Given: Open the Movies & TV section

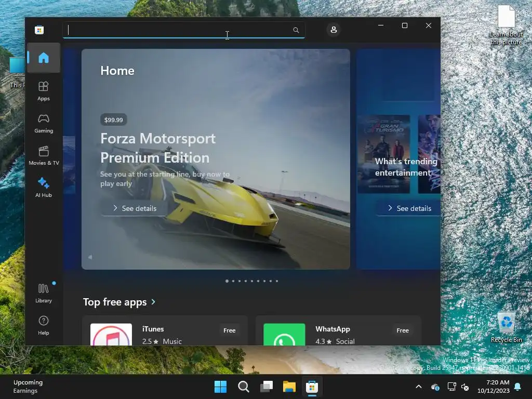Looking at the screenshot, I should (44, 155).
